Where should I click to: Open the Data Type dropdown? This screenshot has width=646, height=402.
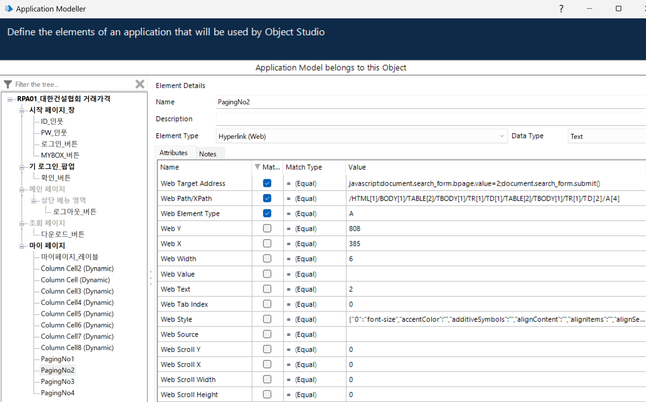[x=605, y=136]
